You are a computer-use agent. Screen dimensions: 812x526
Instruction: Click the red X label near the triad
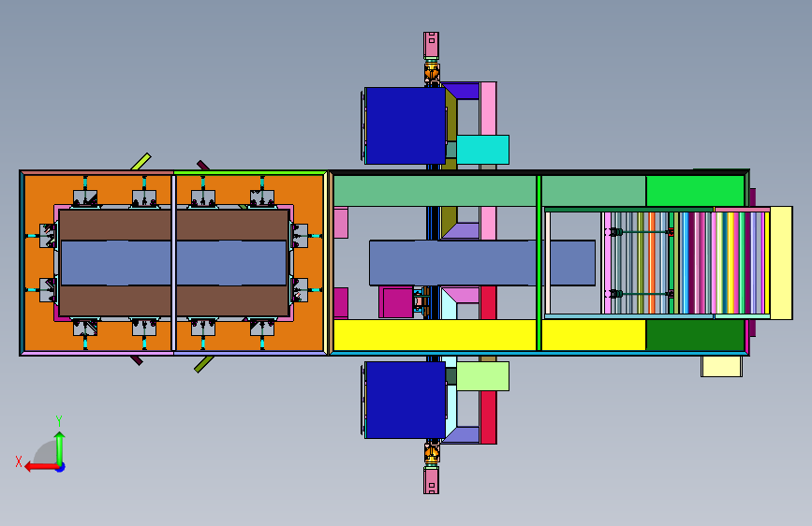(x=19, y=461)
